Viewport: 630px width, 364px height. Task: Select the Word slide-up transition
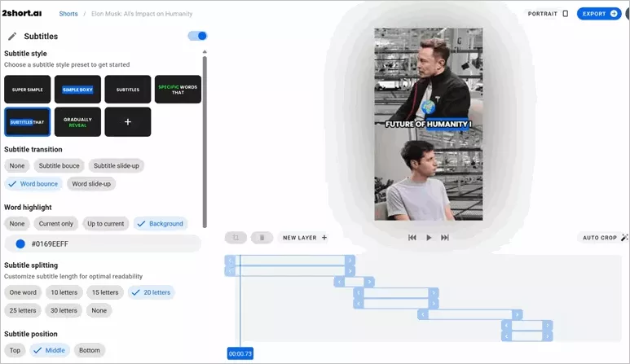point(91,184)
